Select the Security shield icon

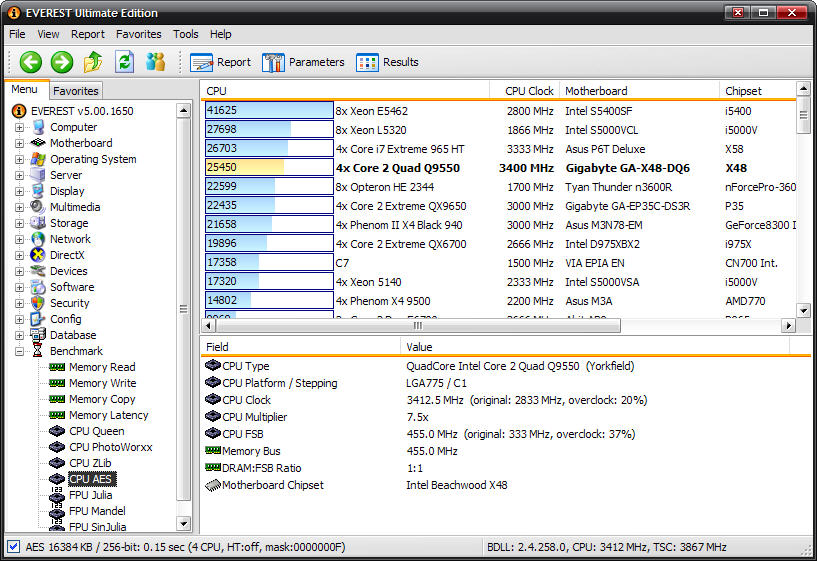click(38, 303)
